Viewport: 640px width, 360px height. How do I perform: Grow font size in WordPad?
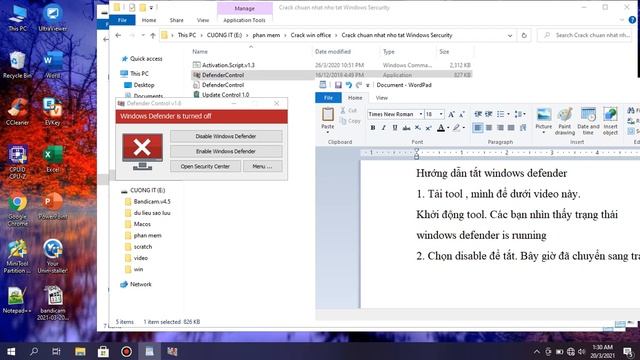[x=451, y=114]
